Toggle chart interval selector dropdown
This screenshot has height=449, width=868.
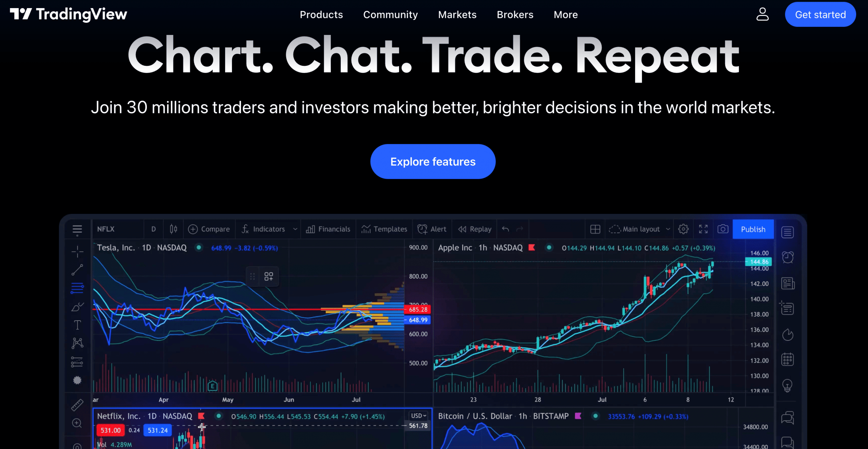pyautogui.click(x=154, y=229)
